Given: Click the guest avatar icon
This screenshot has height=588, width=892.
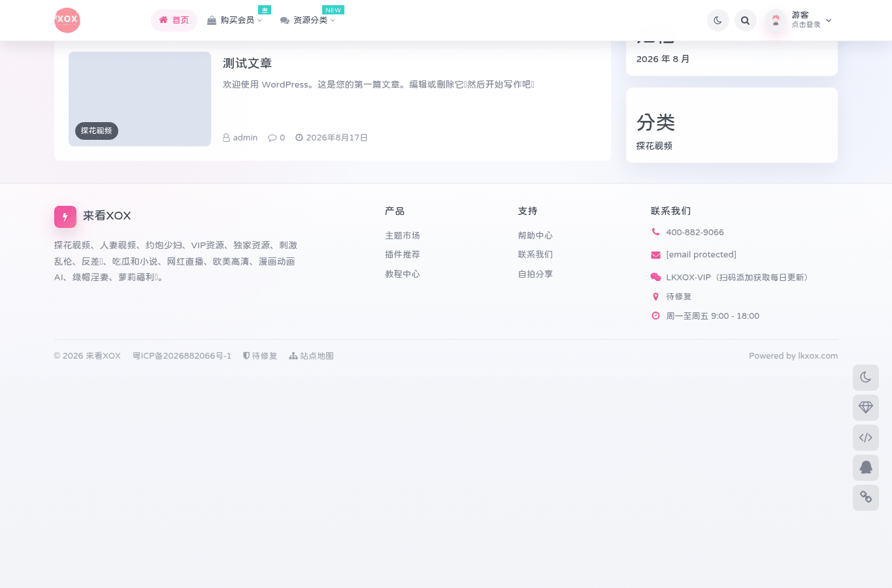Looking at the screenshot, I should (776, 20).
